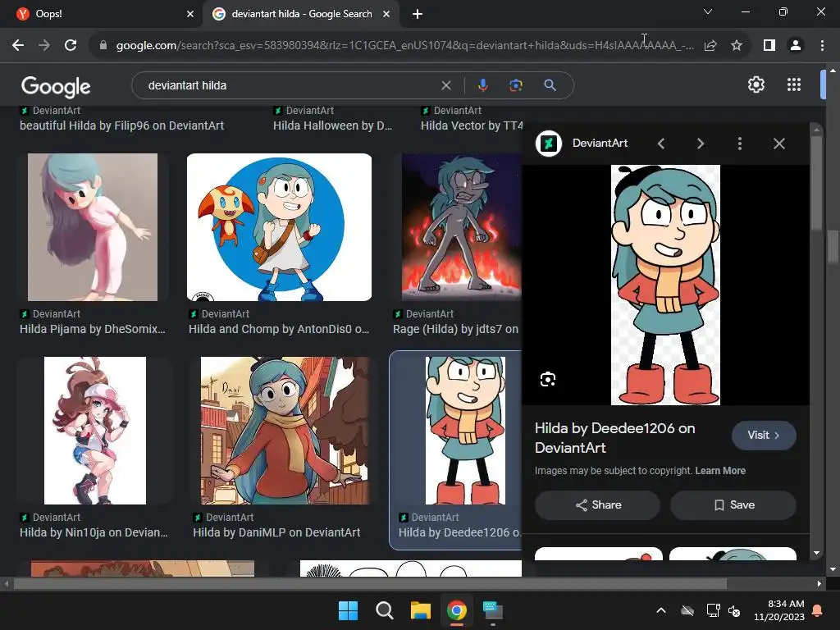This screenshot has height=630, width=840.
Task: Click the preview panel vertical scrollbar
Action: click(816, 183)
